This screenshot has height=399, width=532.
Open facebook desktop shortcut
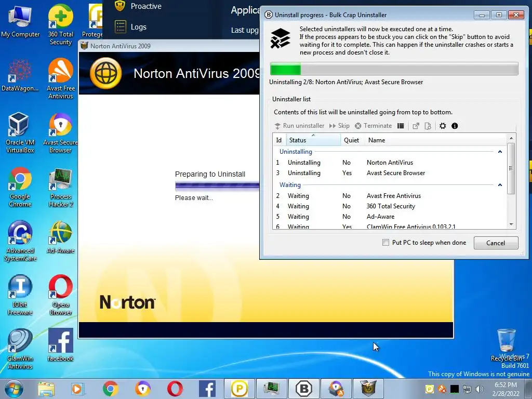pos(60,345)
